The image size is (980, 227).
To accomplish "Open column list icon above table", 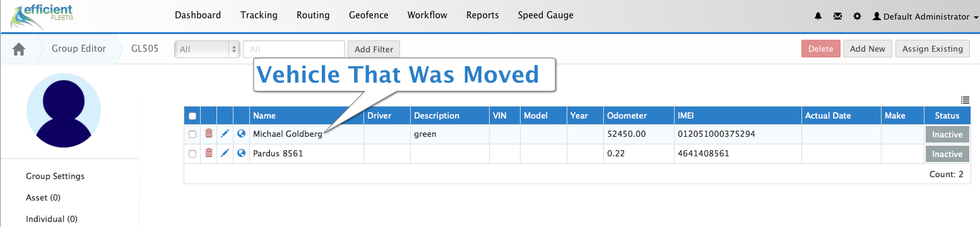I will pyautogui.click(x=965, y=100).
